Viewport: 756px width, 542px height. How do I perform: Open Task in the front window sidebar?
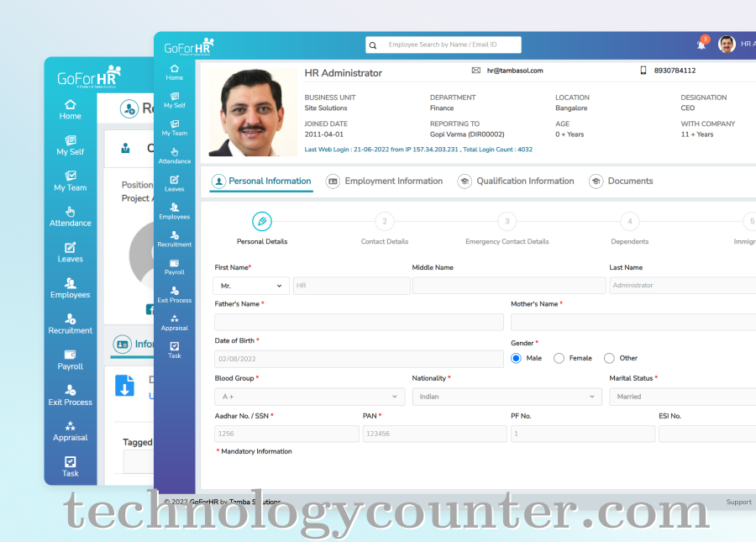(175, 350)
